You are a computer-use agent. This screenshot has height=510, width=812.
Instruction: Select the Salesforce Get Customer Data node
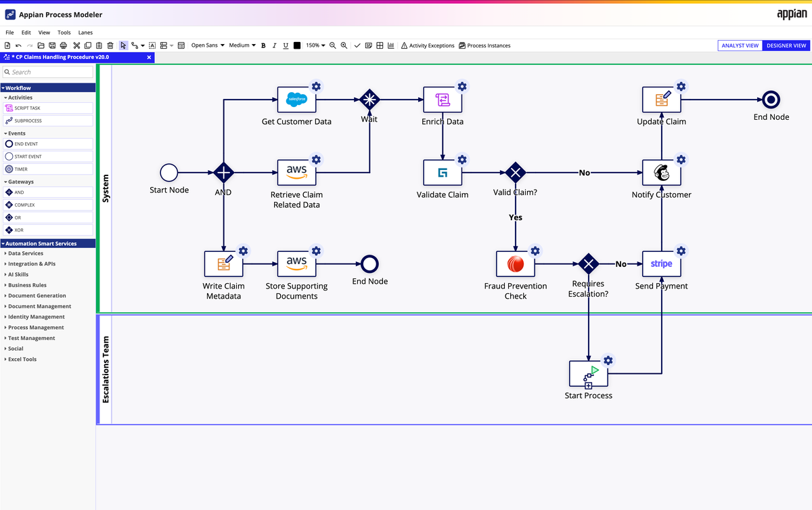coord(296,100)
